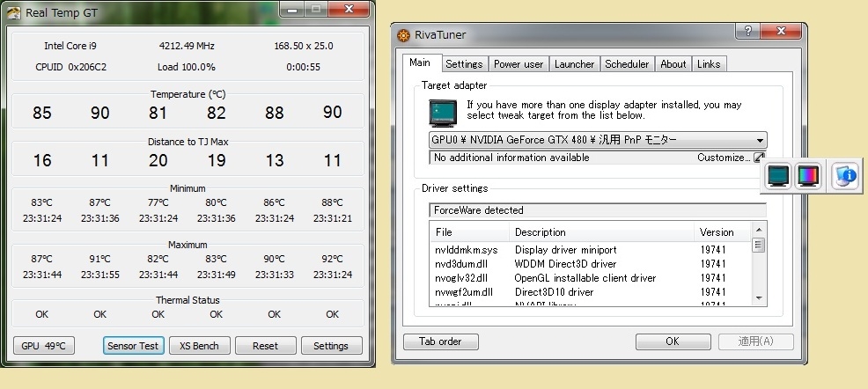Click the monitor icon under Target adapter
Image resolution: width=868 pixels, height=389 pixels.
pyautogui.click(x=444, y=112)
